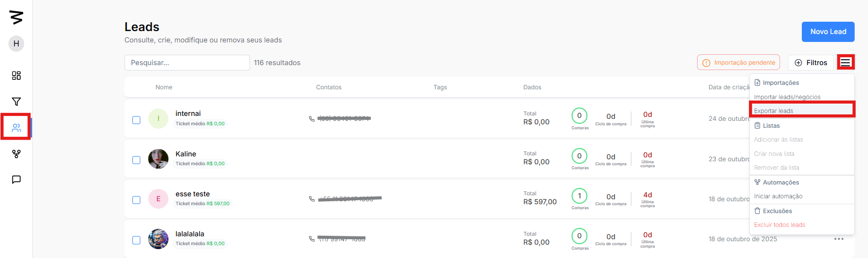Image resolution: width=868 pixels, height=258 pixels.
Task: Open the Filtros filter panel
Action: (x=811, y=63)
